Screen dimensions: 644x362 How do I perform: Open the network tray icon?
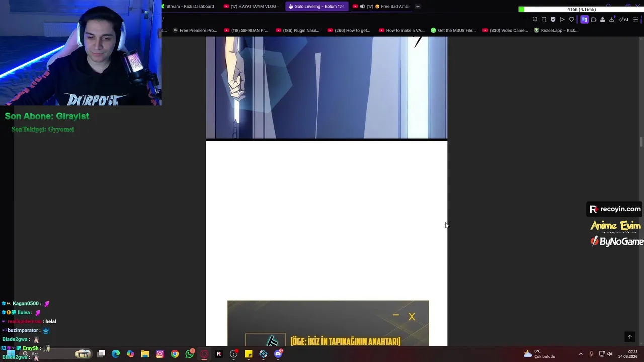[602, 354]
